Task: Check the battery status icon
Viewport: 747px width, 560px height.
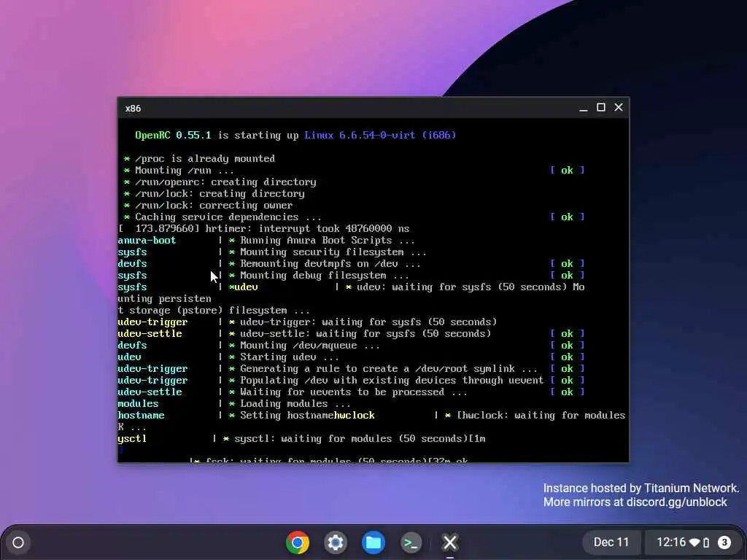Action: pos(706,542)
